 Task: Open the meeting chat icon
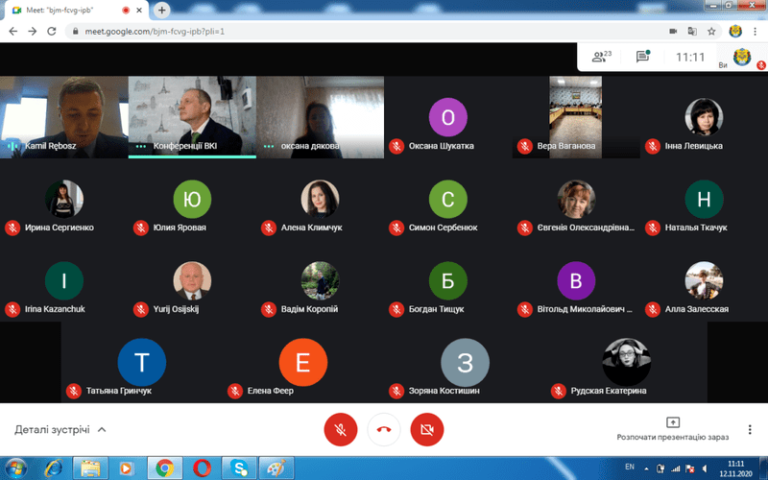tap(643, 57)
